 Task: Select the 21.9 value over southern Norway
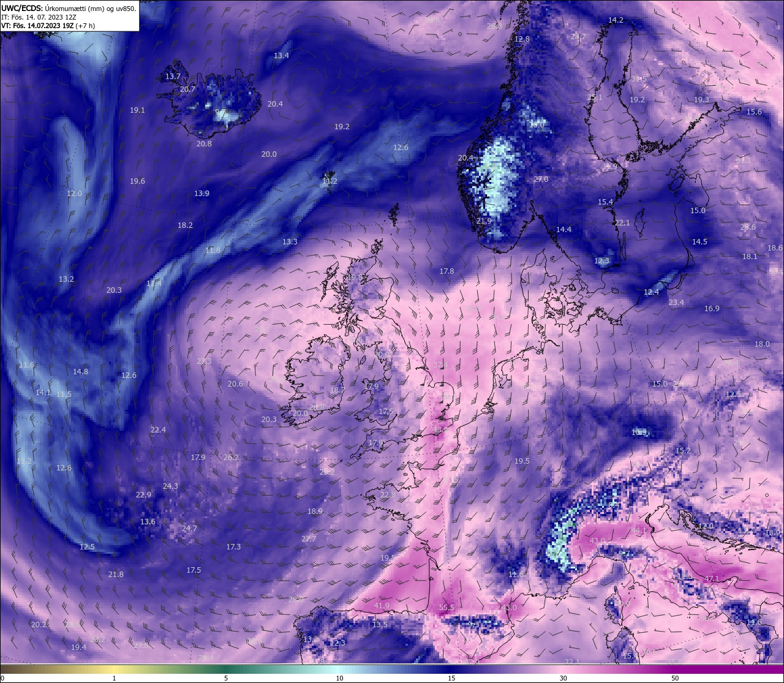[x=484, y=221]
